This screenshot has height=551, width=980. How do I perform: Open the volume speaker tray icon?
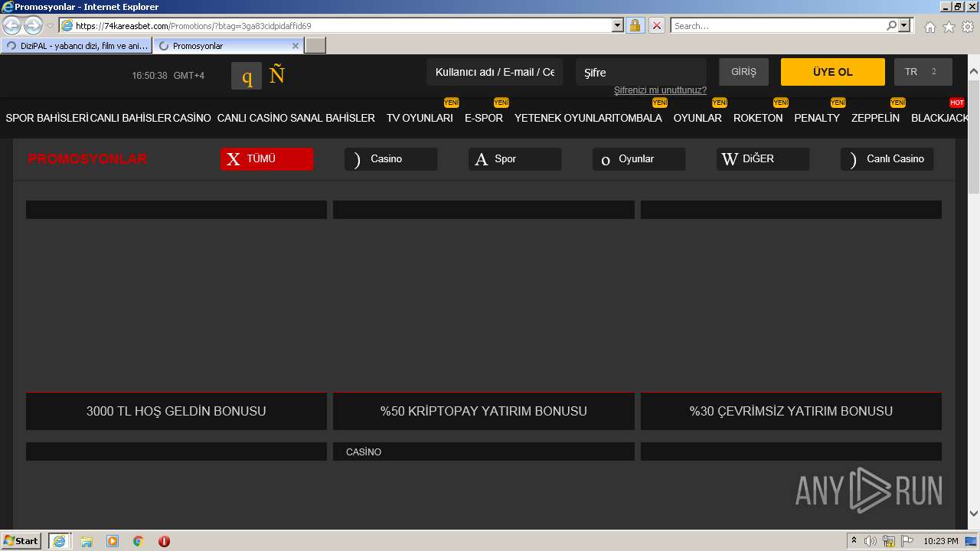871,541
